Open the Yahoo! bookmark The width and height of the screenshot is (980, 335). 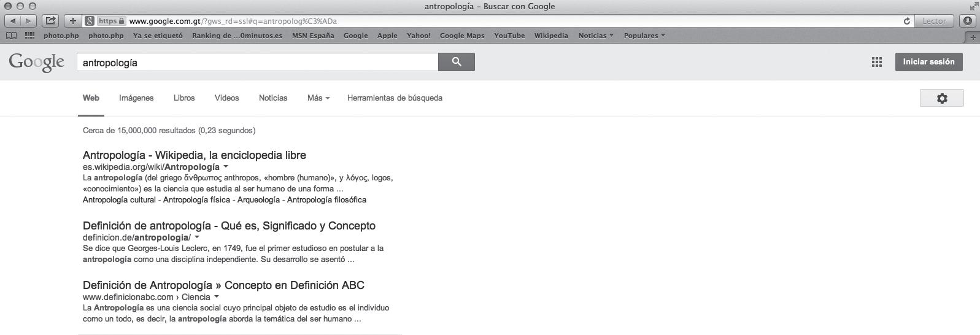(x=419, y=36)
